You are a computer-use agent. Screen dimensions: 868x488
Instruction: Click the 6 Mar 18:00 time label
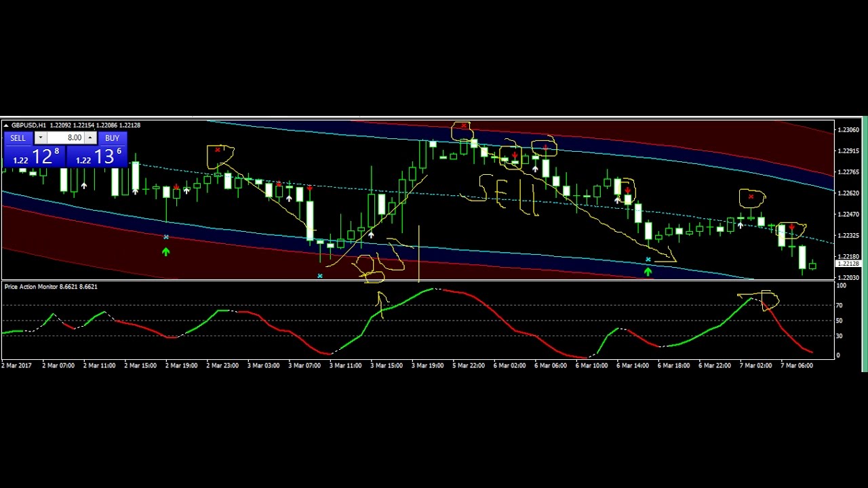674,365
